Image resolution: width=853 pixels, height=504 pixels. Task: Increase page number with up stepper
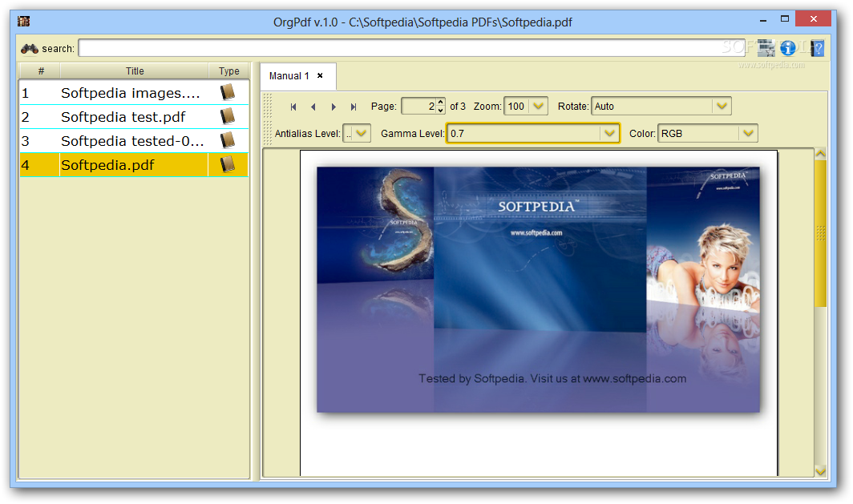[x=441, y=102]
